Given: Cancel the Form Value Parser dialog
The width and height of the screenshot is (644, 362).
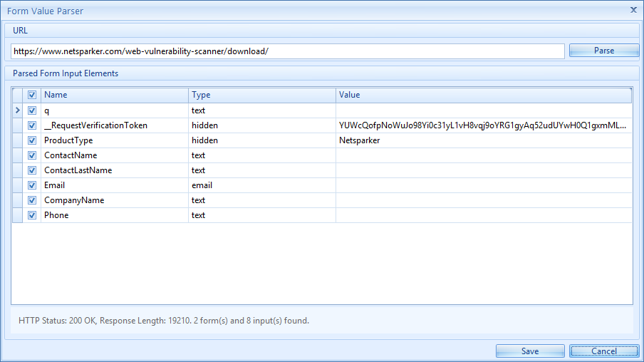Looking at the screenshot, I should [x=603, y=351].
